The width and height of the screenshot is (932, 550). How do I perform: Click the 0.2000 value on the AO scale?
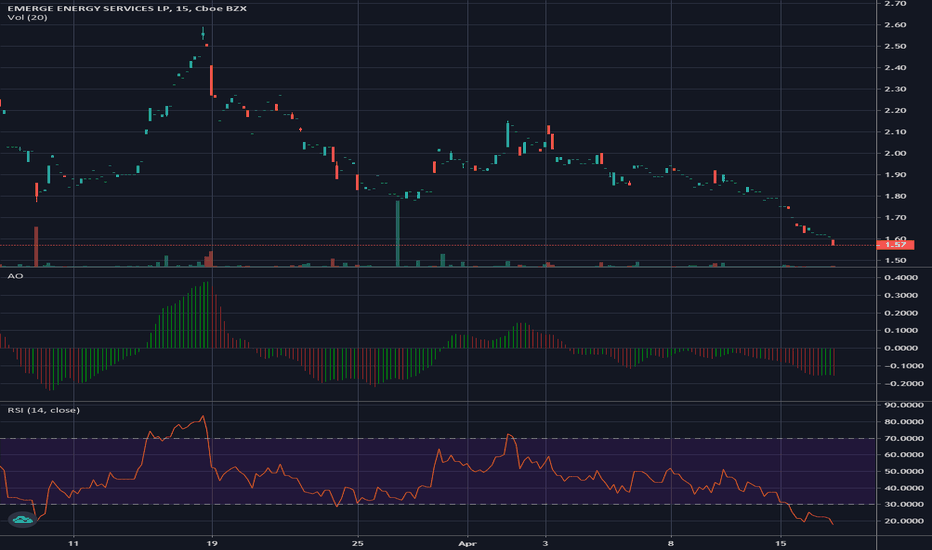point(900,313)
